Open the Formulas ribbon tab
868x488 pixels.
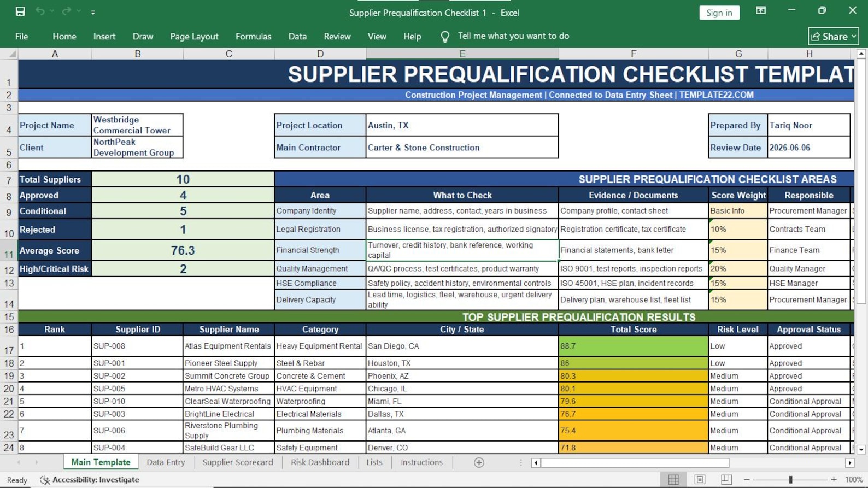click(253, 36)
